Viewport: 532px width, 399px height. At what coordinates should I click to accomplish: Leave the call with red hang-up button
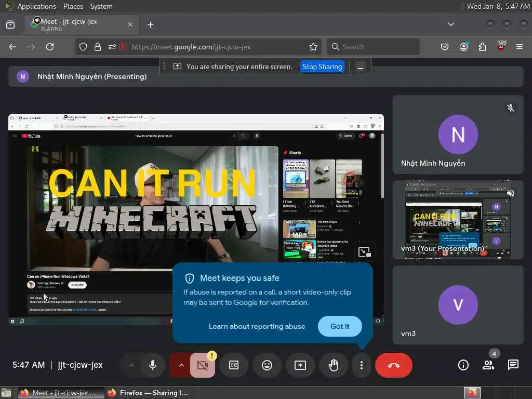pos(394,365)
